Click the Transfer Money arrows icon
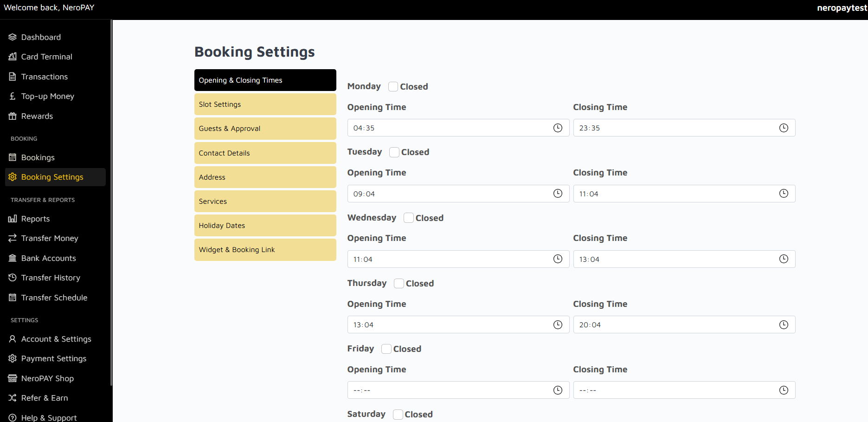This screenshot has width=868, height=422. (x=13, y=238)
